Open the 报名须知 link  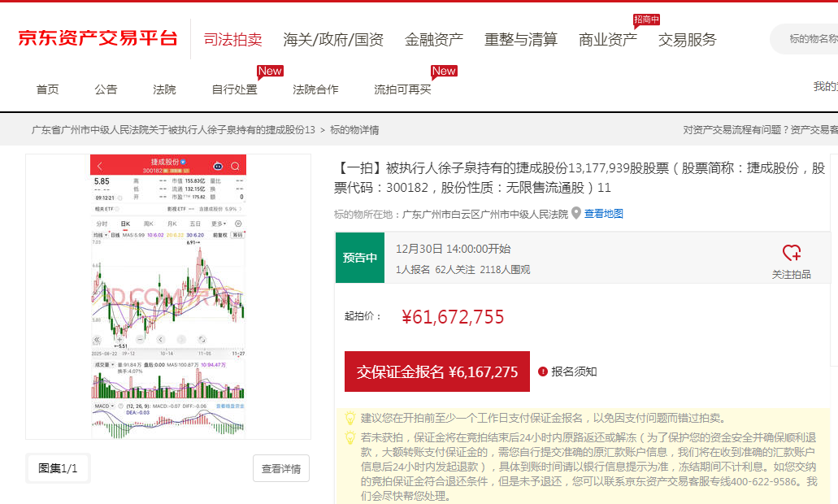(574, 371)
